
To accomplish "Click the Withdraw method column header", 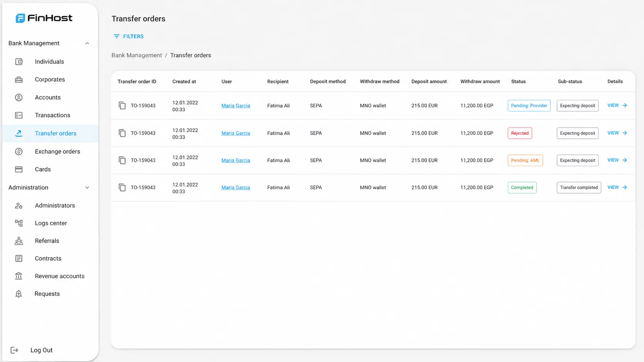I will pos(379,82).
